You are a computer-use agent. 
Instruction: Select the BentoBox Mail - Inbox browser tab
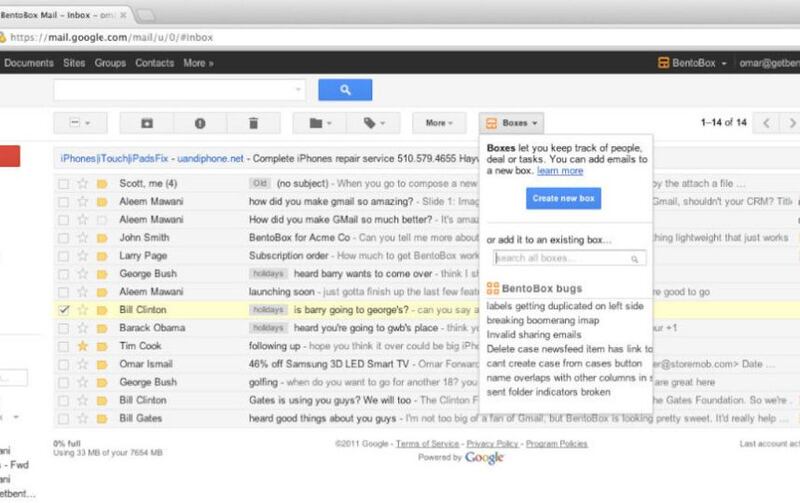(64, 15)
